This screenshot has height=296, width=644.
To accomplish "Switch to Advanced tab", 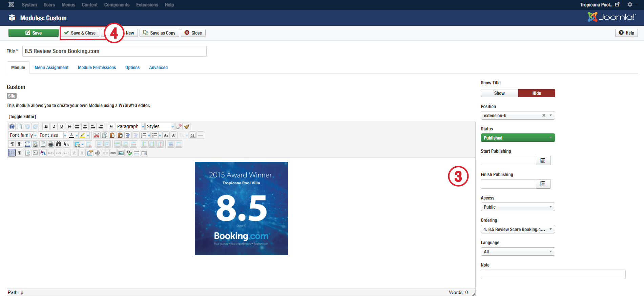I will [x=158, y=67].
